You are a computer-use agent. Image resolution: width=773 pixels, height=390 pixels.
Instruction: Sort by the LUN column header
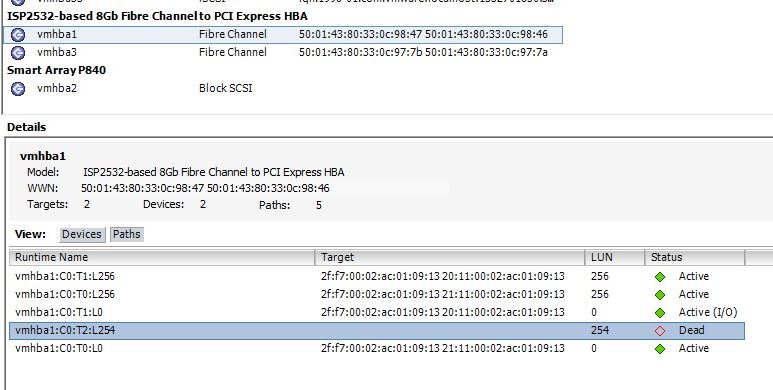click(615, 257)
